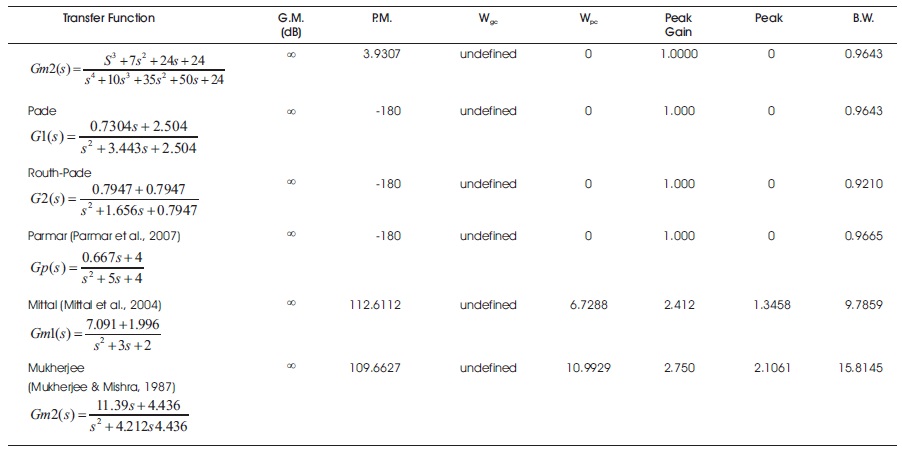Select the Routh-Pade method label
The image size is (902, 455).
pos(59,173)
